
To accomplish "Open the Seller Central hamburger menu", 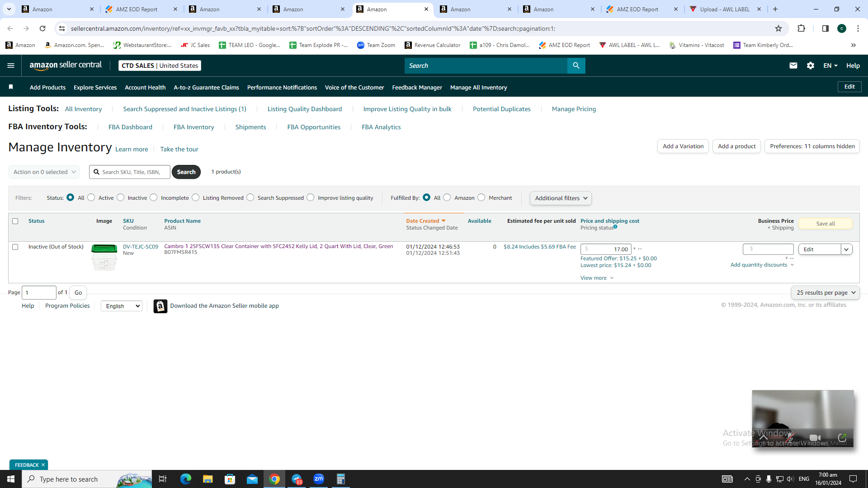I will tap(11, 66).
